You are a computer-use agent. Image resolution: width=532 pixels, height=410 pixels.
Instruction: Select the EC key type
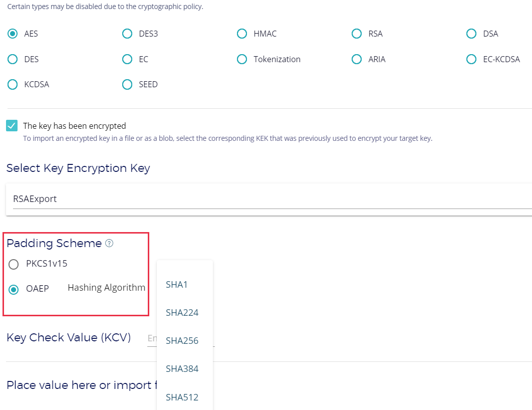[127, 59]
